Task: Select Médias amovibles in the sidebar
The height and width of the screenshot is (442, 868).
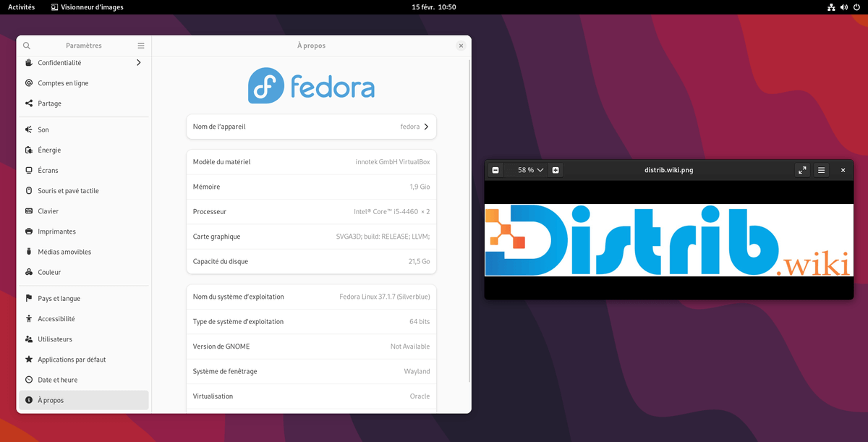Action: 84,252
